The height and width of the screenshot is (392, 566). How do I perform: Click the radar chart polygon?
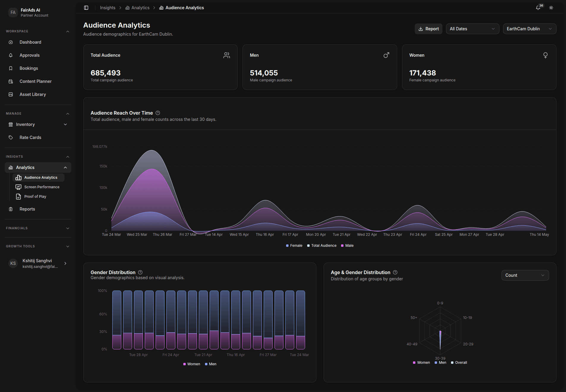click(440, 339)
